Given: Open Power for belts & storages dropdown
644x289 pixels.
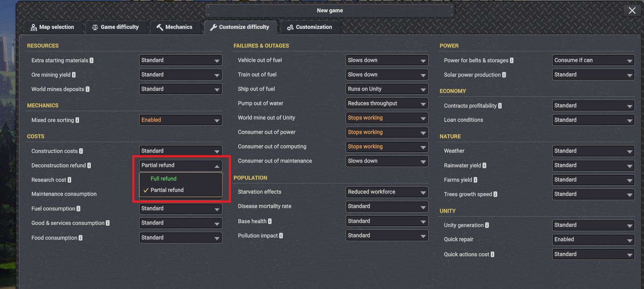Looking at the screenshot, I should [593, 60].
